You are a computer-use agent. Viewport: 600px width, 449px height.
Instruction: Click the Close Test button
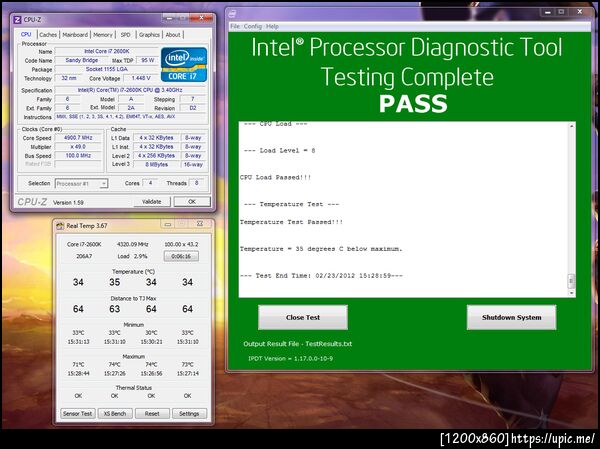[303, 317]
